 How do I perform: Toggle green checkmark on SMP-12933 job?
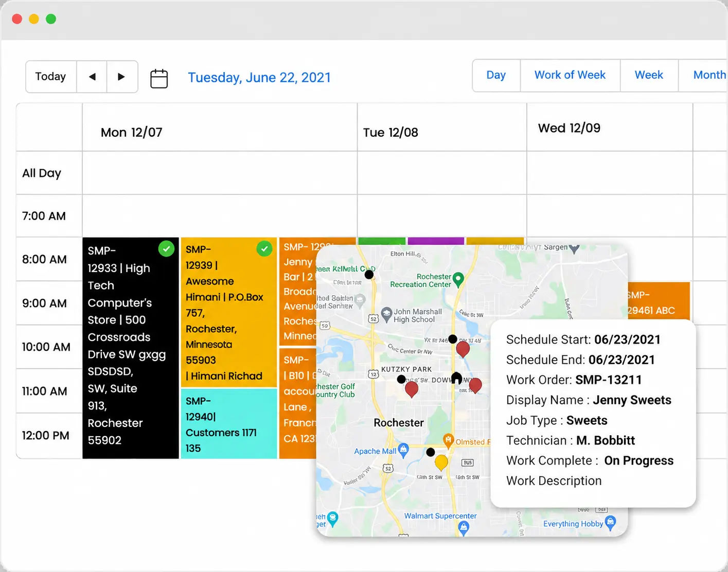pyautogui.click(x=166, y=249)
